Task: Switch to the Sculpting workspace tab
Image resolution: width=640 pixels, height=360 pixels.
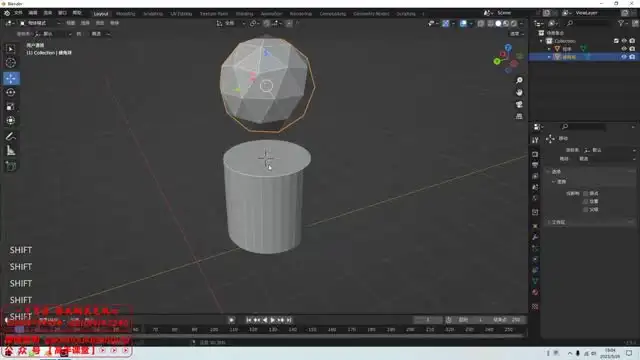Action: (153, 13)
